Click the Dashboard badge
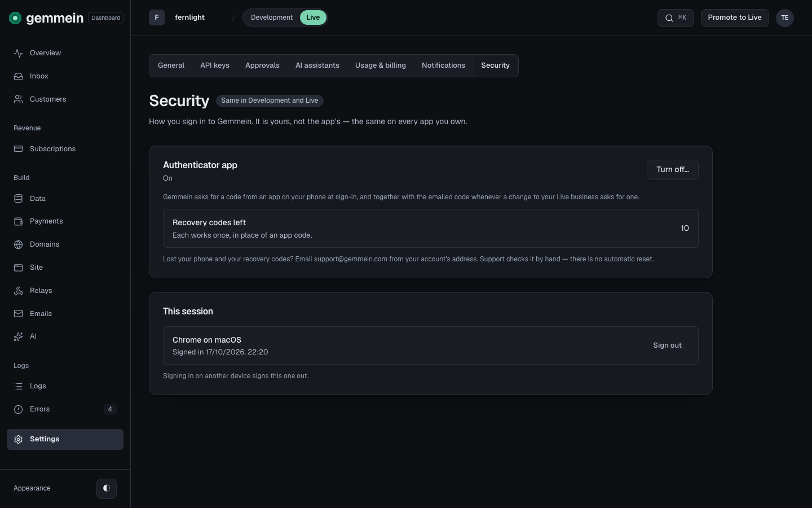The image size is (812, 508). [x=106, y=18]
